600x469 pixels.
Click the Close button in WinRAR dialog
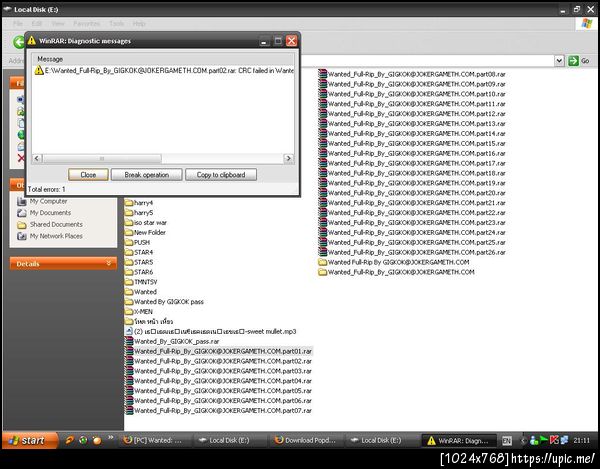(88, 175)
